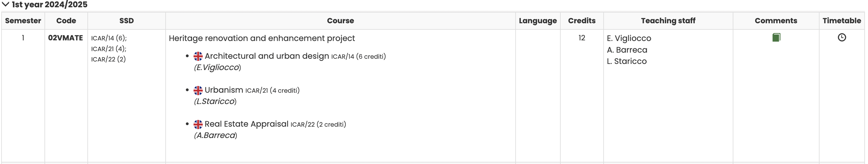
Task: Click the Comments column header
Action: 776,21
